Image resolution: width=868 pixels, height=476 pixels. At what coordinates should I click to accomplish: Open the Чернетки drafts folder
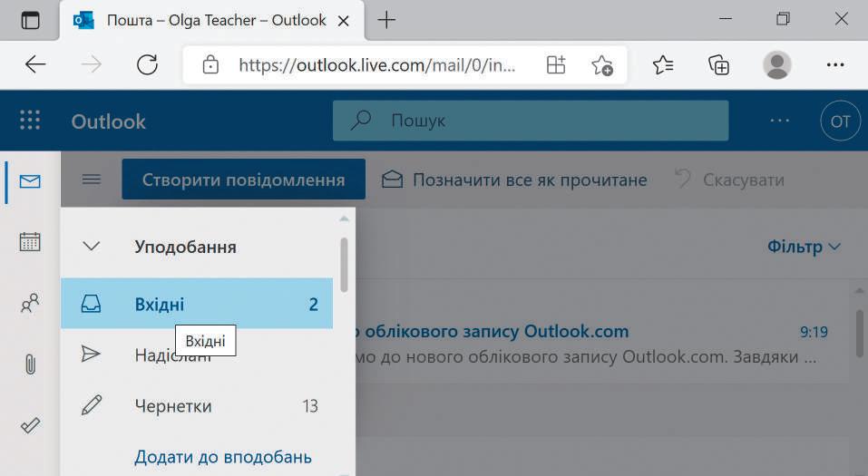(197, 405)
